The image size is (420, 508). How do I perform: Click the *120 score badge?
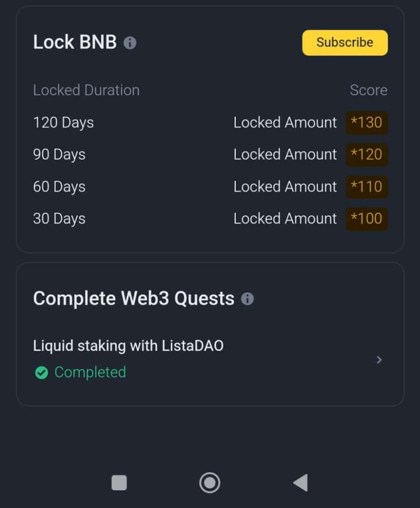click(x=366, y=154)
